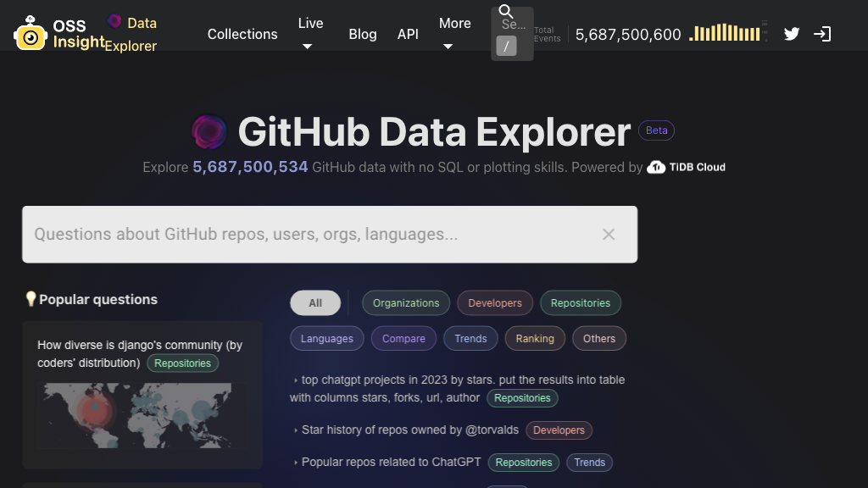
Task: Click the search magnifier icon in header
Action: coord(506,12)
